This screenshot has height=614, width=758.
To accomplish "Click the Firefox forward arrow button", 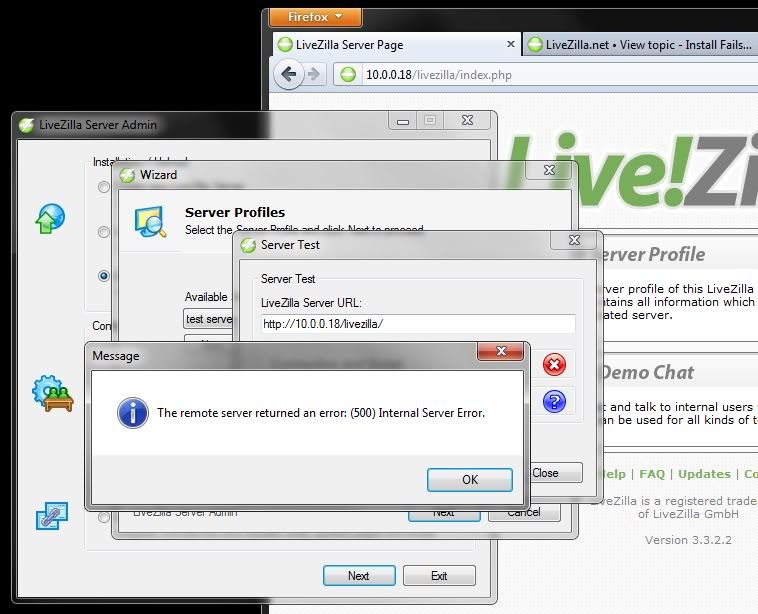I will click(x=314, y=74).
